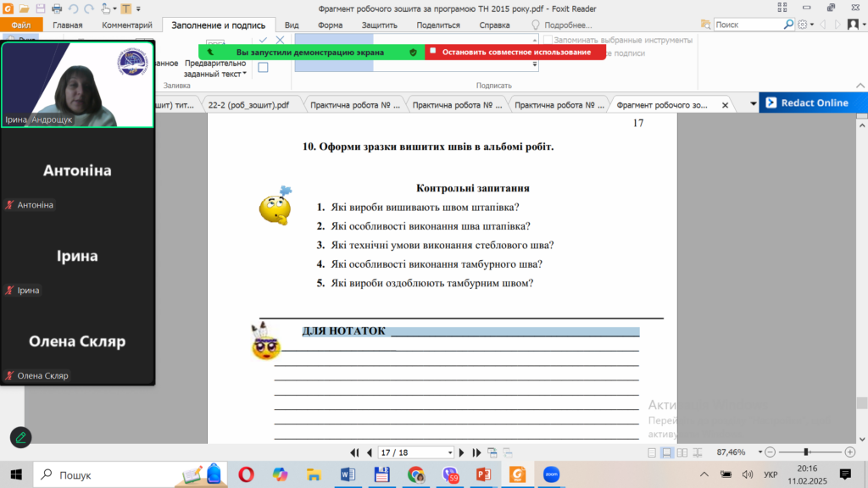Screen dimensions: 868x488
Task: Select the square box fill tool
Action: click(x=263, y=68)
